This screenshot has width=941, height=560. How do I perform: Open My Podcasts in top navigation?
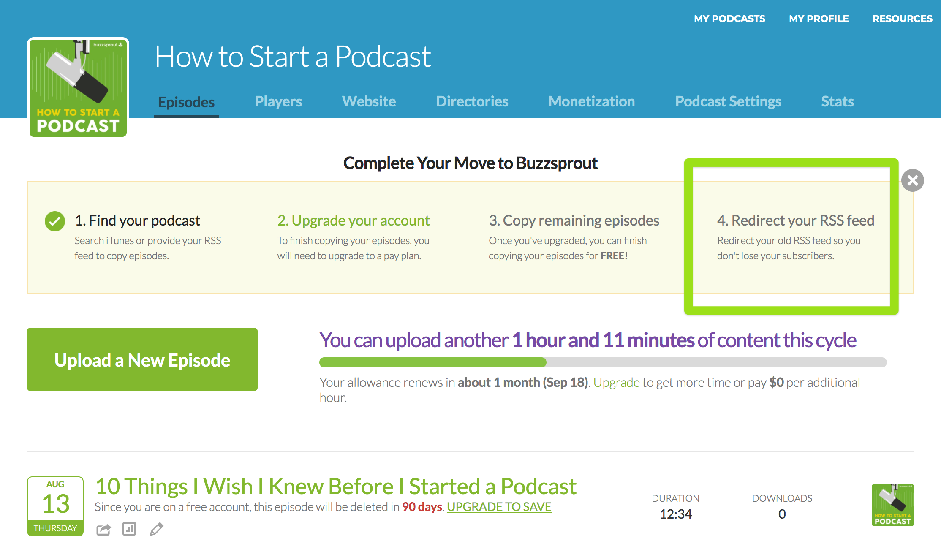tap(729, 19)
